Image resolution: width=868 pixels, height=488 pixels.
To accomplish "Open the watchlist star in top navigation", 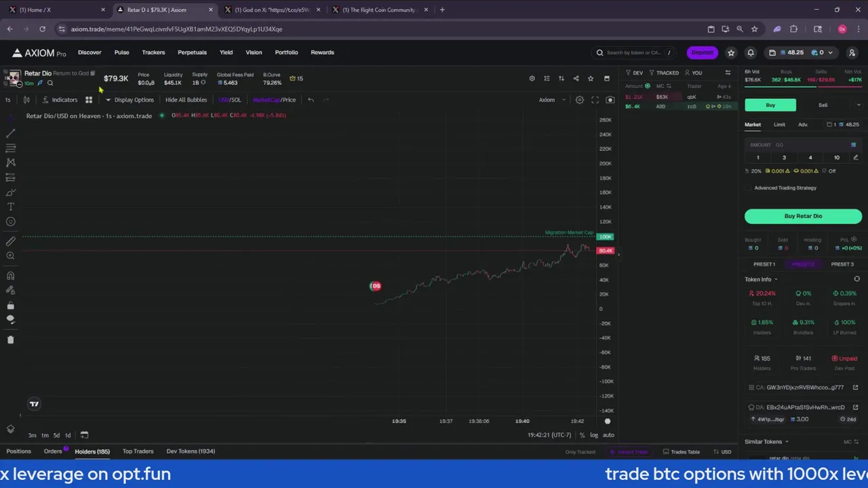I will pos(731,53).
